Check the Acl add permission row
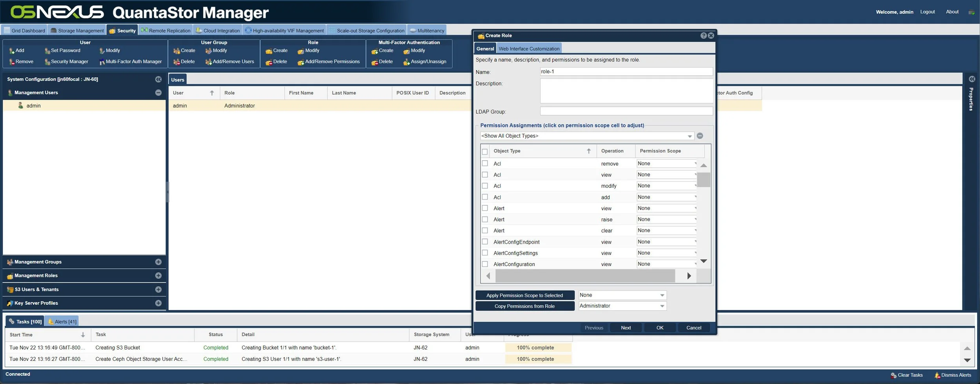The height and width of the screenshot is (384, 980). coord(485,197)
